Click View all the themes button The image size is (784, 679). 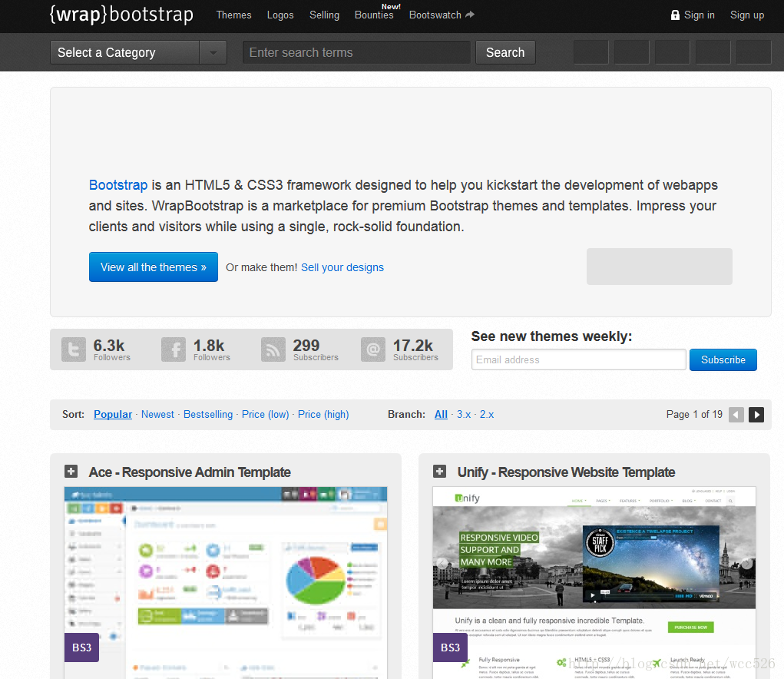coord(154,267)
